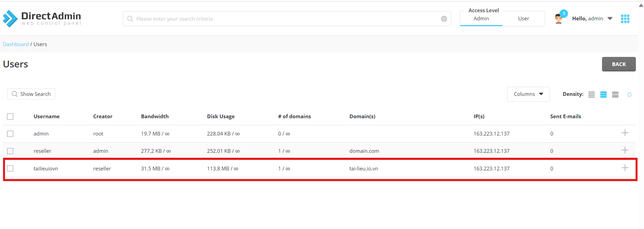Image resolution: width=644 pixels, height=229 pixels.
Task: Open the Columns dropdown
Action: 528,94
